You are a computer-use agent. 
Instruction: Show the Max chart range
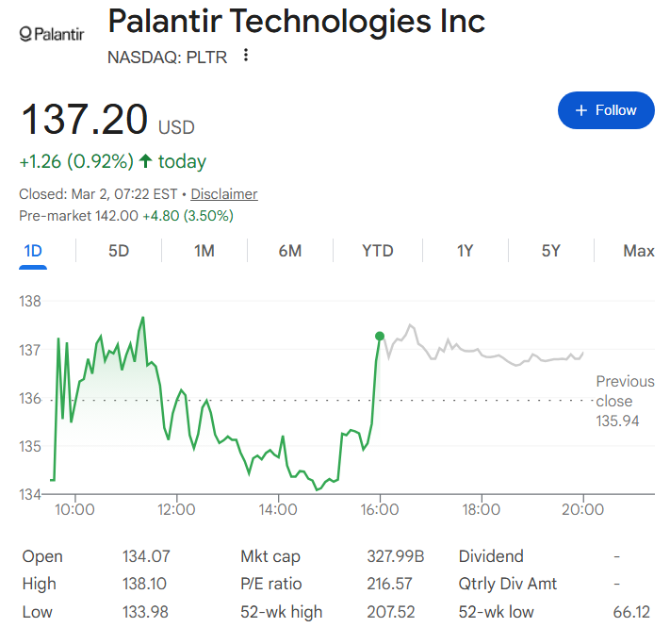pyautogui.click(x=638, y=251)
